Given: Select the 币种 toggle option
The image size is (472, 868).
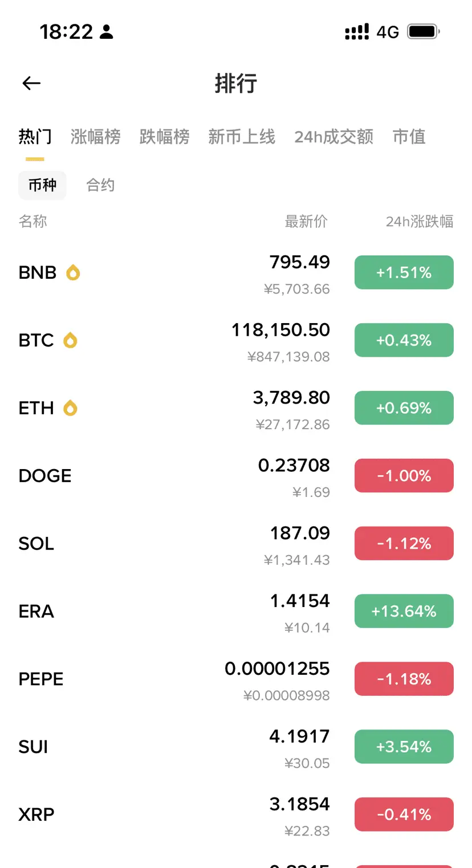Looking at the screenshot, I should [x=42, y=185].
